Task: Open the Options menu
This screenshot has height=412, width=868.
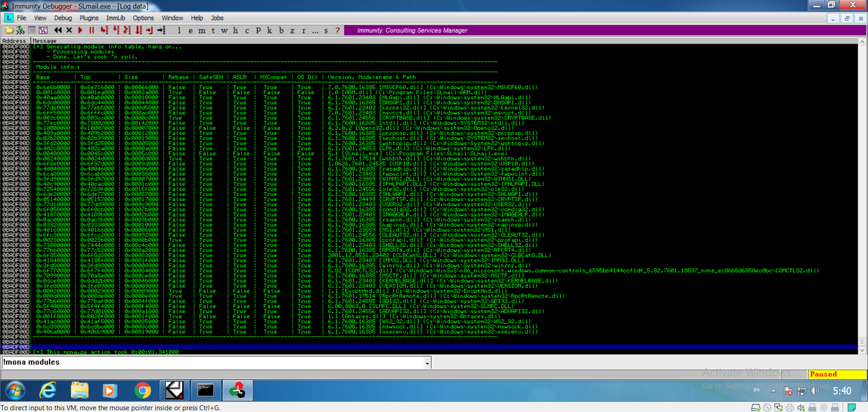Action: point(143,18)
